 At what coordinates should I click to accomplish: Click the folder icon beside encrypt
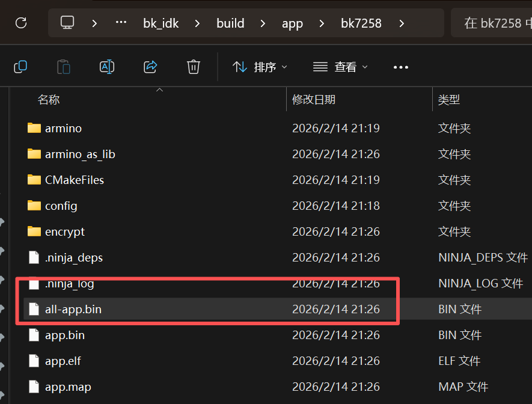34,231
